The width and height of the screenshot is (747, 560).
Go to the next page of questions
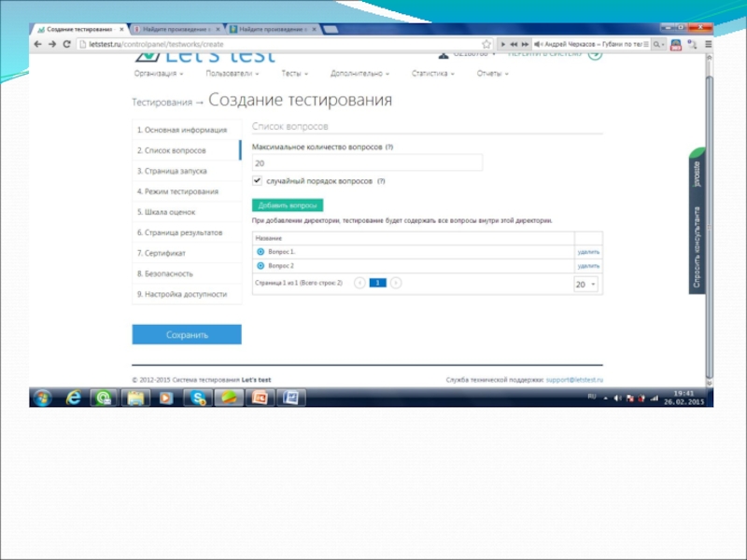[x=396, y=282]
